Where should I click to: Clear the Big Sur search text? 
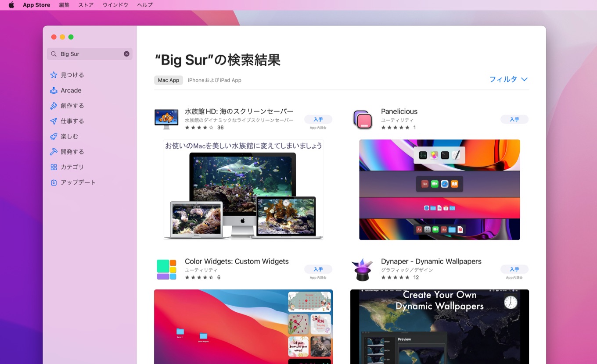(126, 54)
